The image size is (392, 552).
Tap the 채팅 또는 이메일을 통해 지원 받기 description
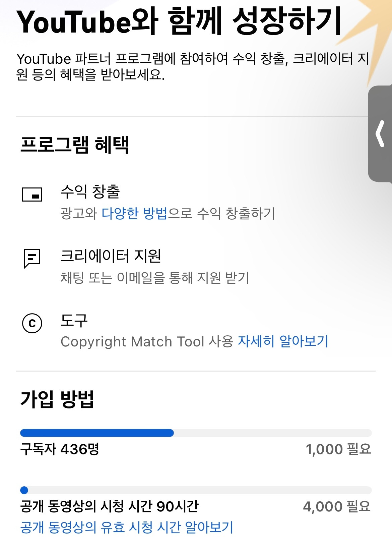[155, 278]
